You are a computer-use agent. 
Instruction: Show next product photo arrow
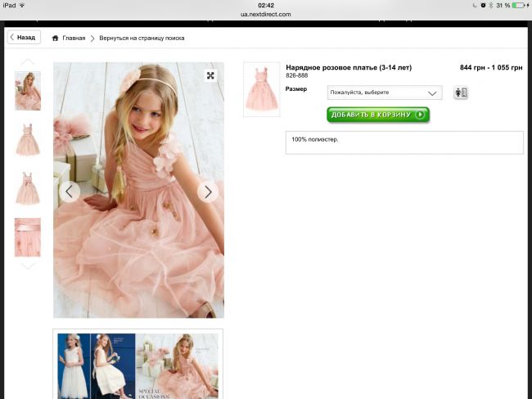208,193
